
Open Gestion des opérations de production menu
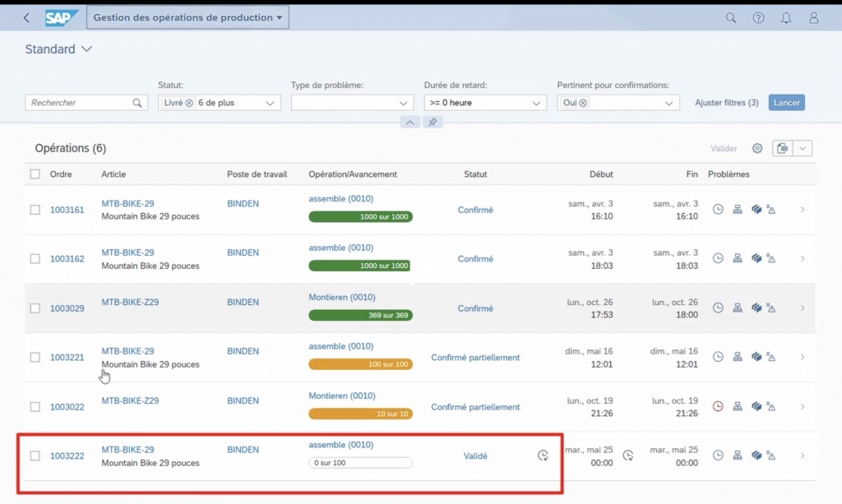(x=187, y=17)
